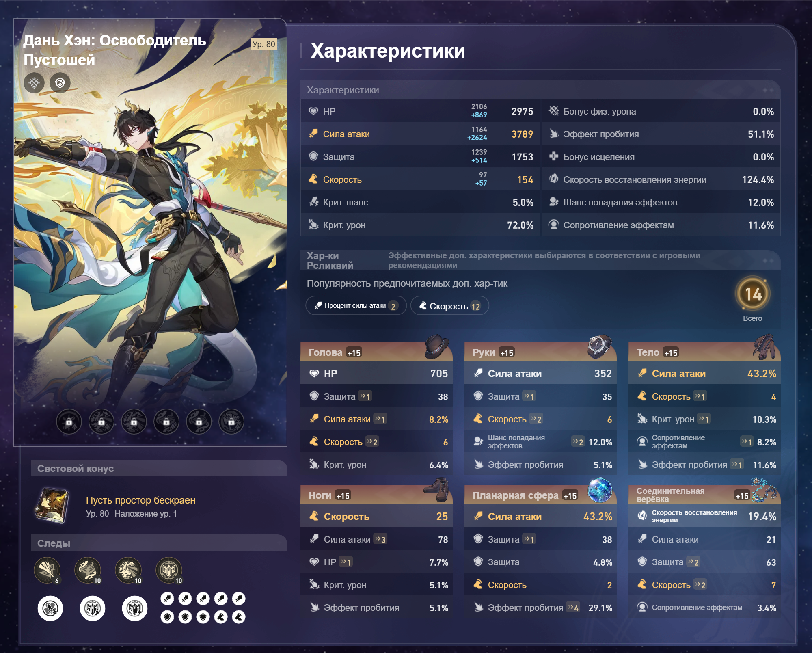812x653 pixels.
Task: Click Сила атаки 8.2% on the Голова card
Action: tap(376, 419)
